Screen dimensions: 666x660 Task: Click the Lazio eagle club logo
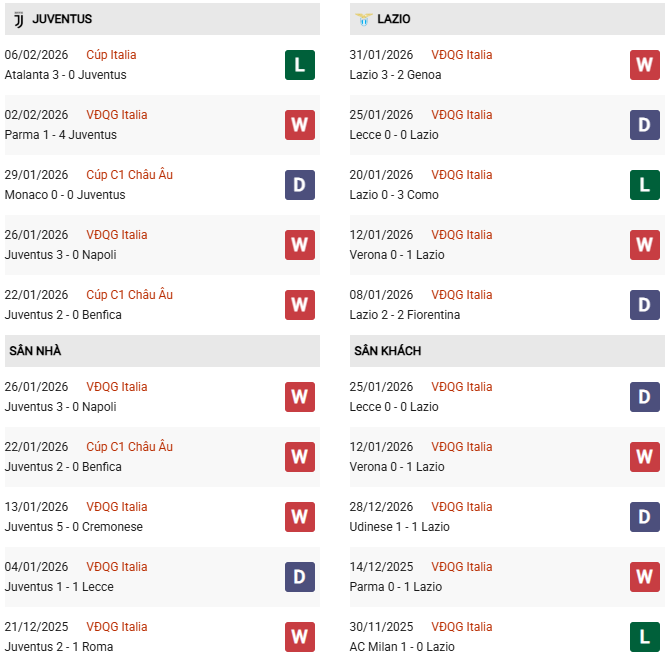(x=363, y=19)
